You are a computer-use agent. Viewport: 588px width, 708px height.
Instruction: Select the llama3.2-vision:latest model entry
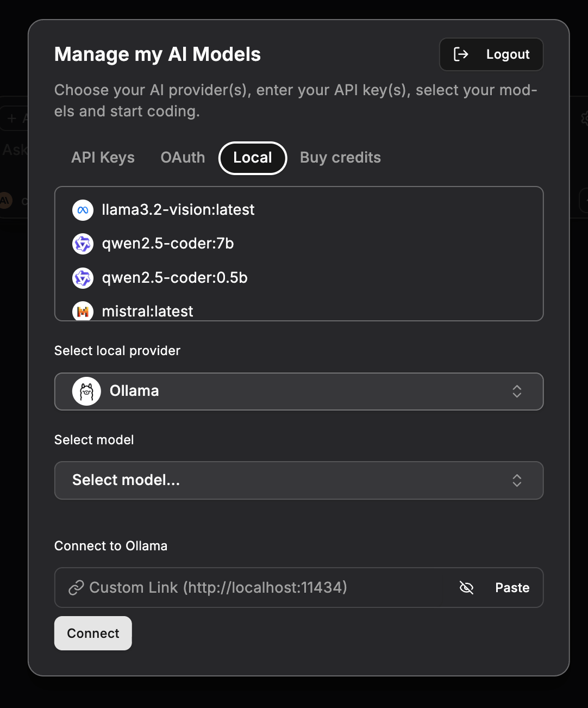[178, 210]
